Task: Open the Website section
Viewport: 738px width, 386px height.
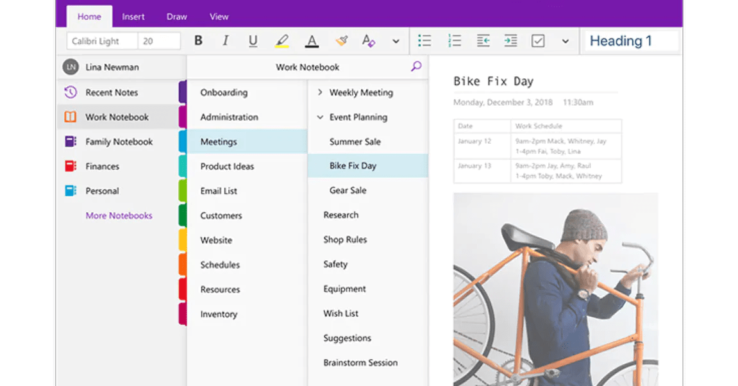Action: (x=247, y=240)
